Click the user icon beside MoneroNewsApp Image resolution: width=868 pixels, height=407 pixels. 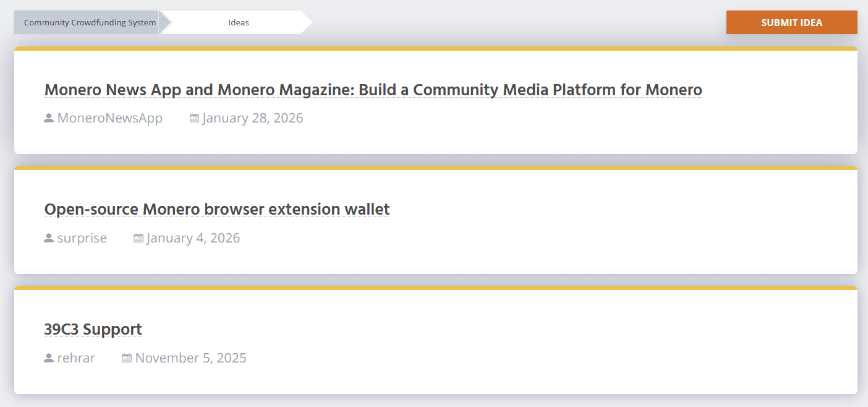click(x=49, y=118)
